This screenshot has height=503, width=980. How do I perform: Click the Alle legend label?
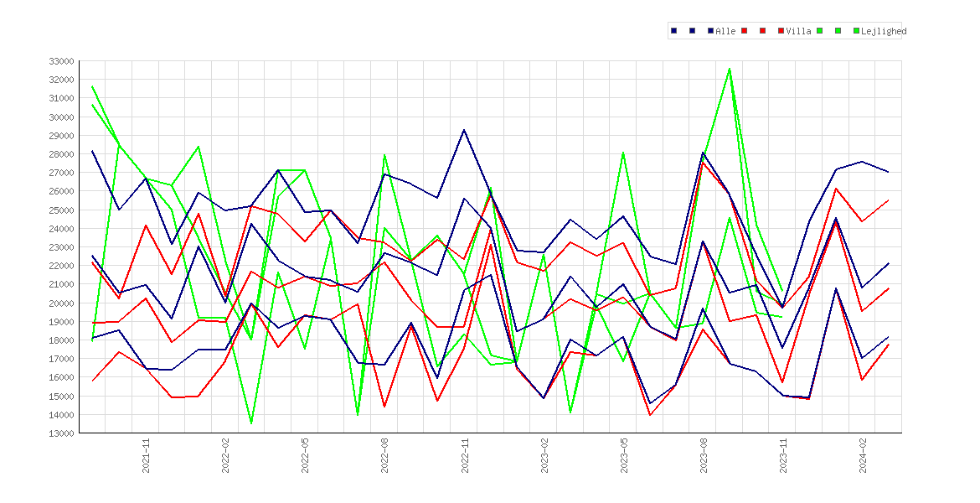(x=725, y=31)
